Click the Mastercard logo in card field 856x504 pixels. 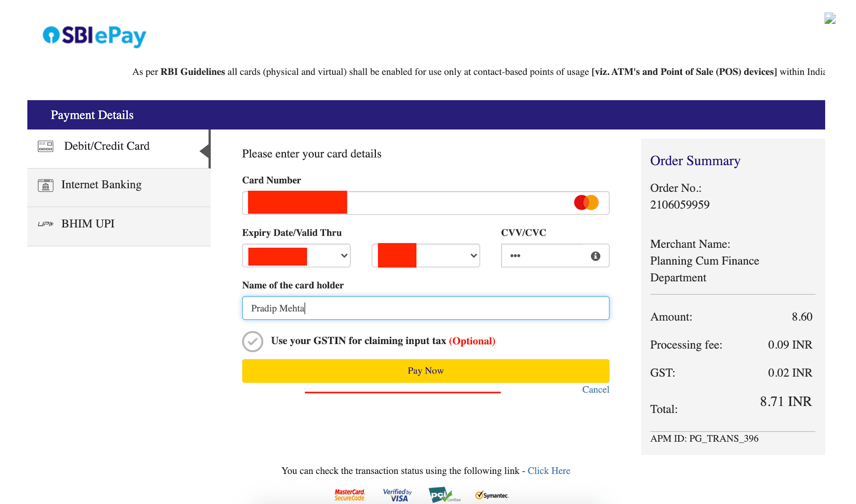(586, 203)
